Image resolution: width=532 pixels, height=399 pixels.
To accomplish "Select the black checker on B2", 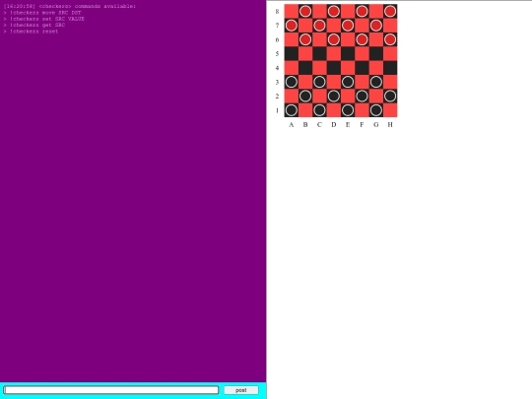I will point(305,96).
